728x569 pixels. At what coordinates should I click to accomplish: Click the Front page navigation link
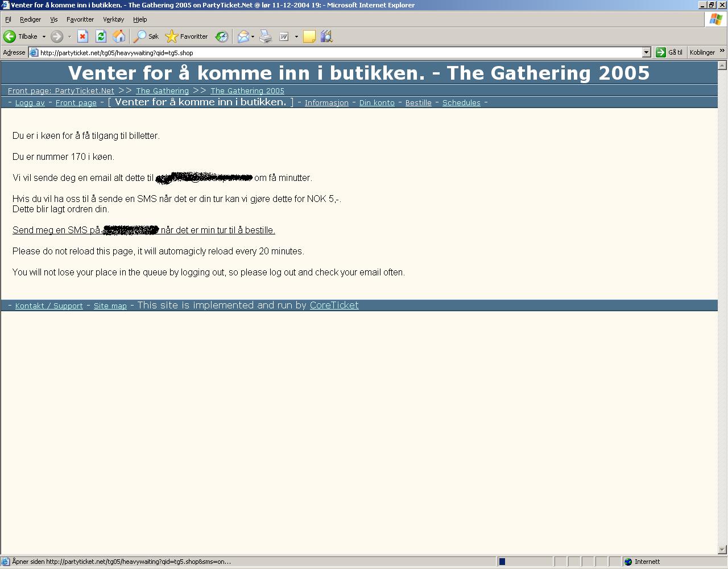click(76, 103)
